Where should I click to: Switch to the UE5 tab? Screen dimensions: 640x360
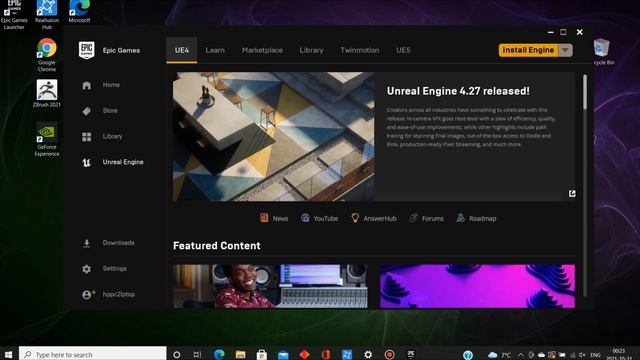403,50
